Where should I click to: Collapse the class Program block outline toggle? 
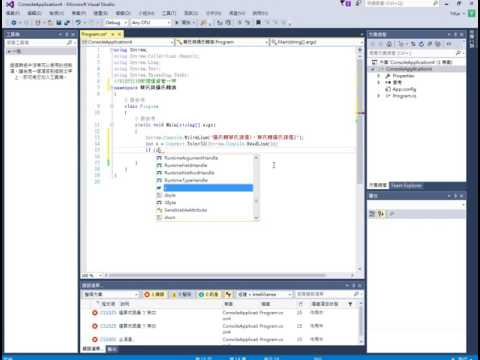pos(112,106)
